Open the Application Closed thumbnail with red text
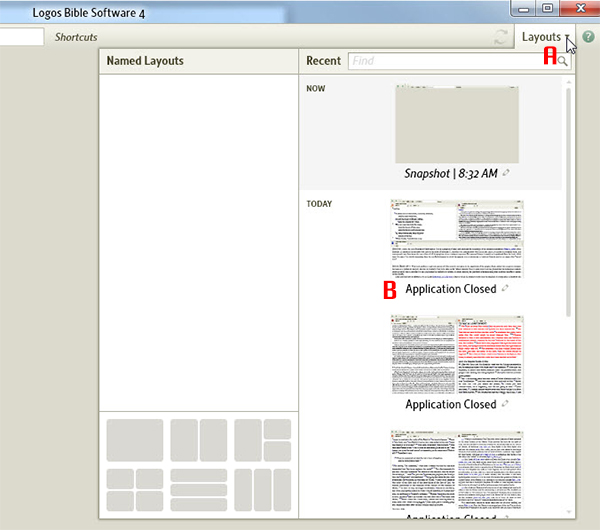 coord(457,354)
